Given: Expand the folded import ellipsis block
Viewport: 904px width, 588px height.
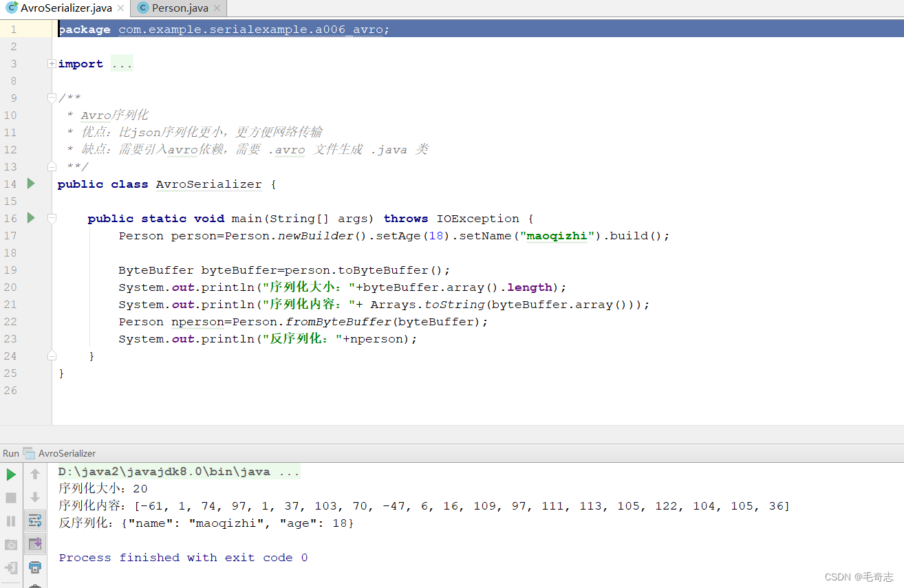Looking at the screenshot, I should [x=122, y=64].
